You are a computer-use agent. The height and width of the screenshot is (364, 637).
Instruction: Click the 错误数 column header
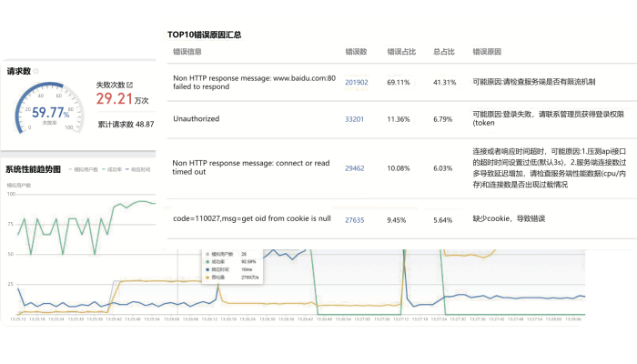click(x=356, y=52)
